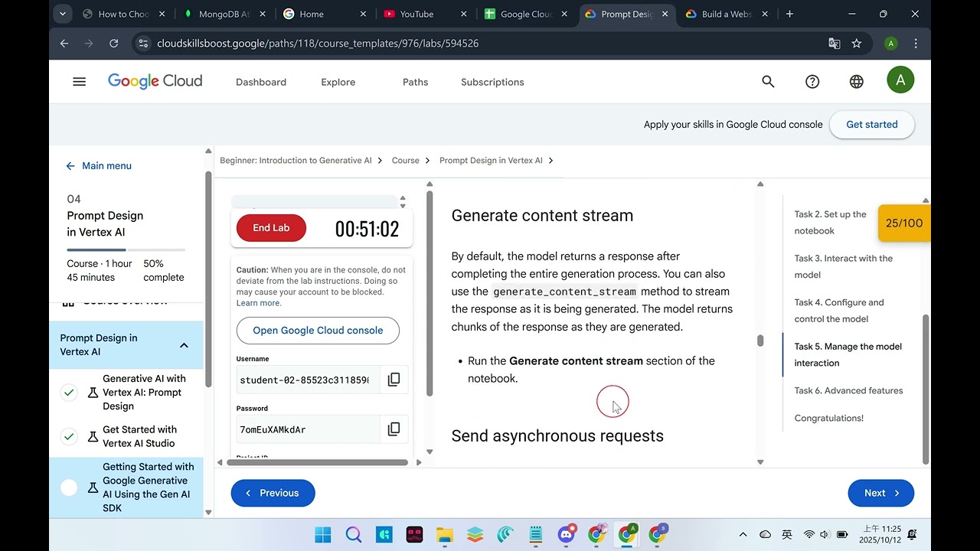This screenshot has height=551, width=980.
Task: Open the taskbar clock showing 11:25
Action: click(880, 534)
